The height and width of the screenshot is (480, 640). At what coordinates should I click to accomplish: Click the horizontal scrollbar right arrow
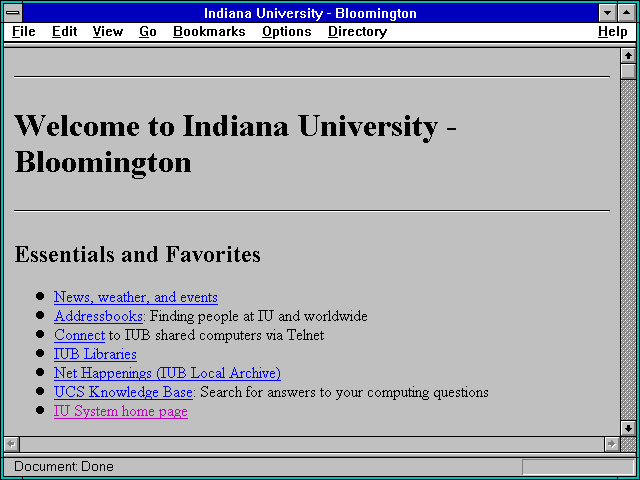point(611,444)
